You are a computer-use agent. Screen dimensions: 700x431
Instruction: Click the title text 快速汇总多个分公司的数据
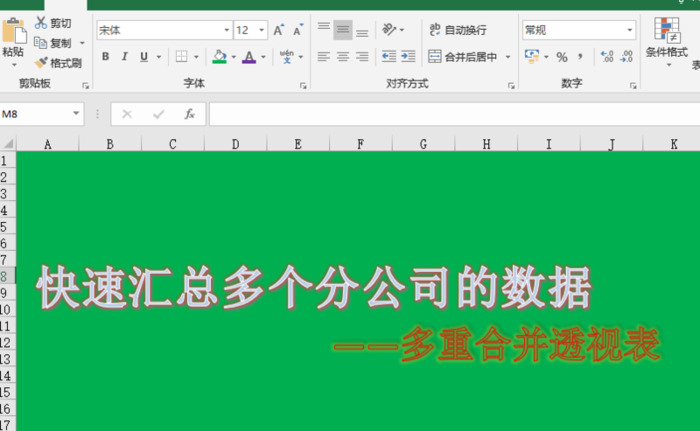click(x=314, y=288)
